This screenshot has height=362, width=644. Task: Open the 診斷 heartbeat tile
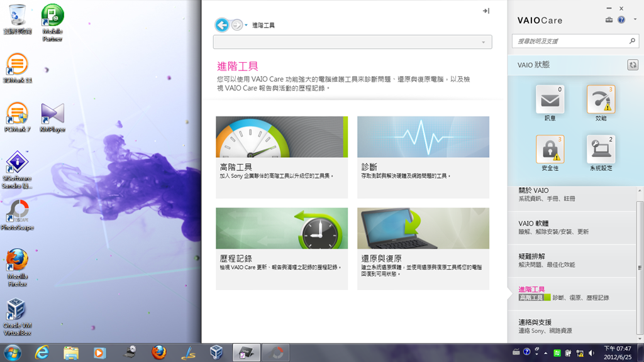coord(423,157)
